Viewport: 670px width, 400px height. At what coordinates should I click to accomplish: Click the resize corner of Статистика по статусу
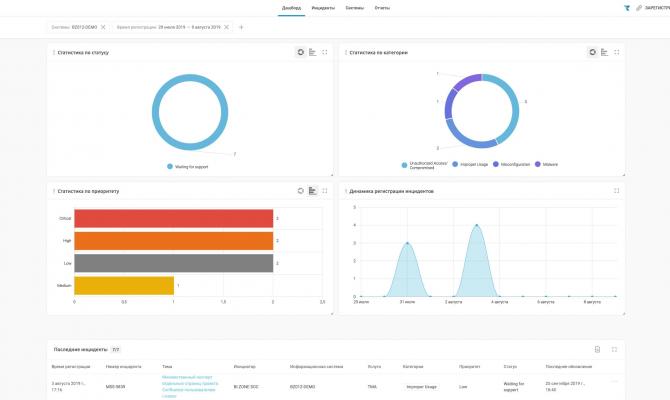[332, 175]
